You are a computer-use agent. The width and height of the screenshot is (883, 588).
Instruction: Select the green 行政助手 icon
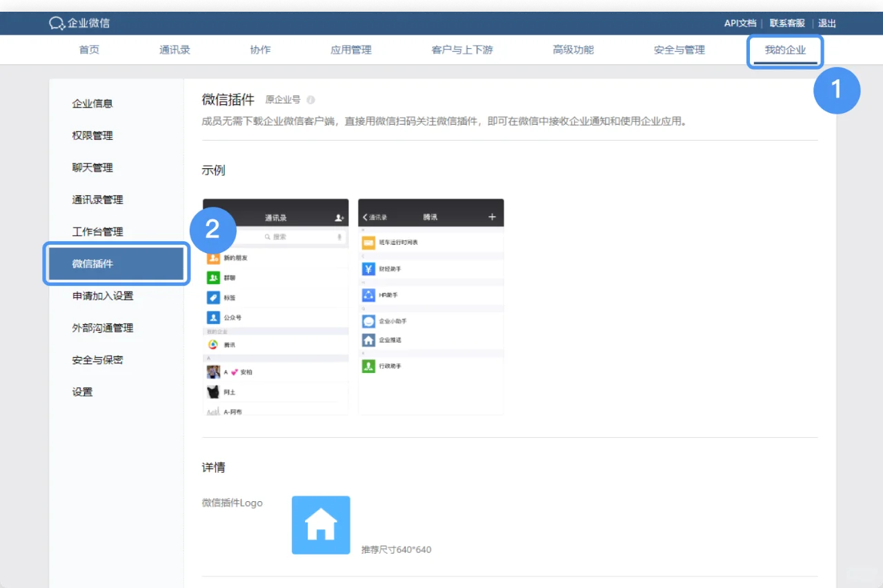pyautogui.click(x=368, y=365)
